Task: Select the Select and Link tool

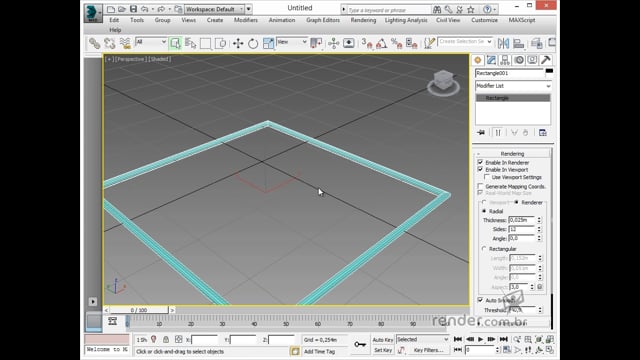Action: click(x=95, y=43)
